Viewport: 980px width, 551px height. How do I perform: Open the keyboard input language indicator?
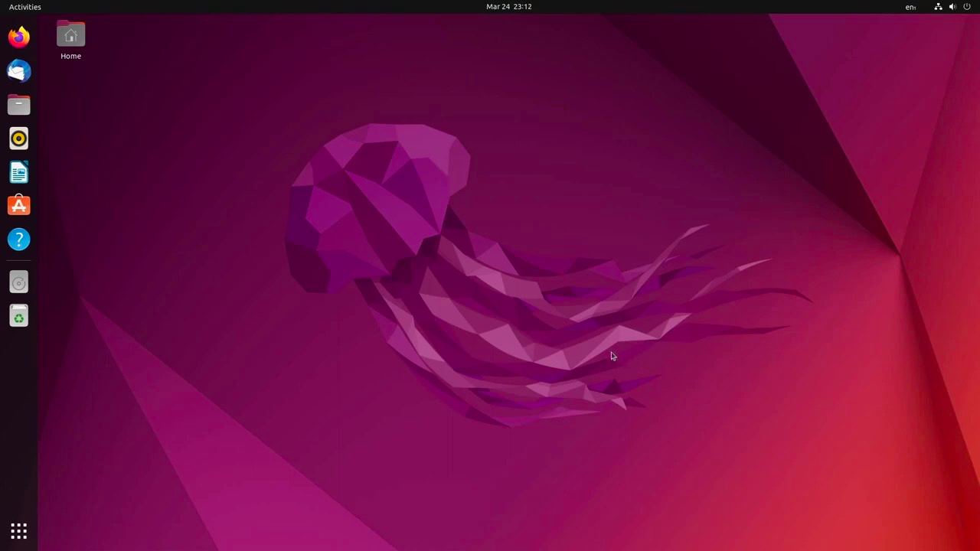910,7
